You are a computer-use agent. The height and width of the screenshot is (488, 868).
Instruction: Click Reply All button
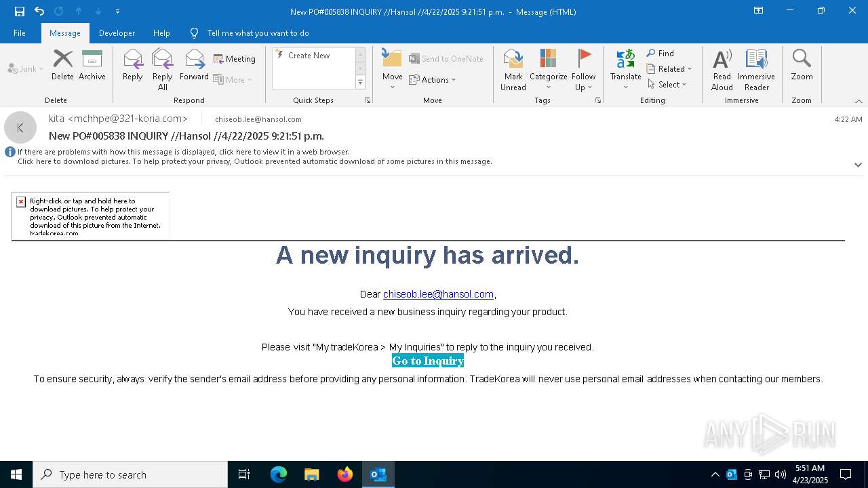(162, 70)
